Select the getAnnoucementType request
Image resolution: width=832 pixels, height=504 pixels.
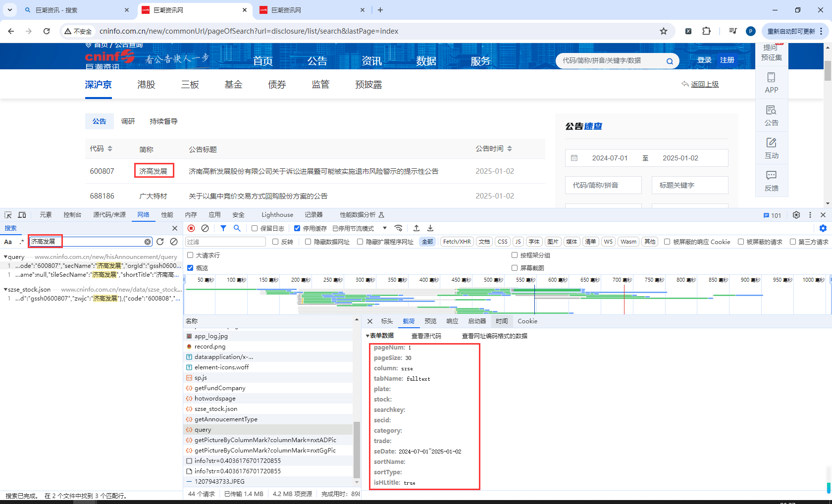[226, 419]
